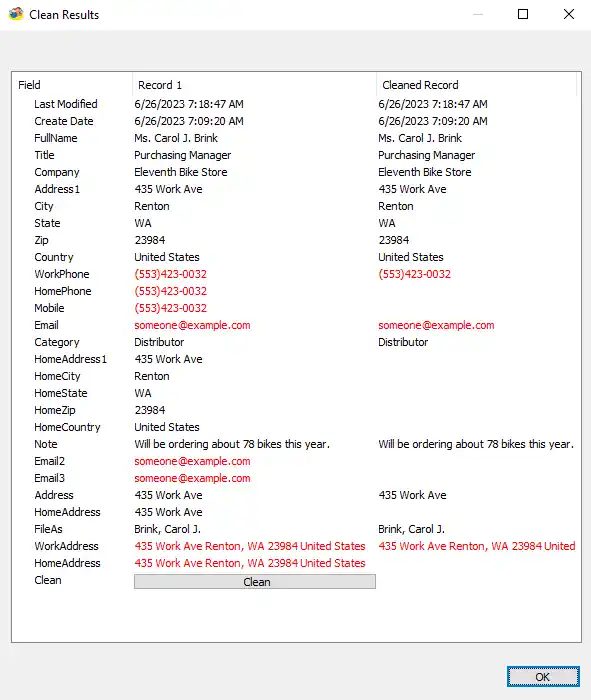The image size is (591, 700).
Task: Select the HomeAddress1 field label
Action: coord(71,359)
